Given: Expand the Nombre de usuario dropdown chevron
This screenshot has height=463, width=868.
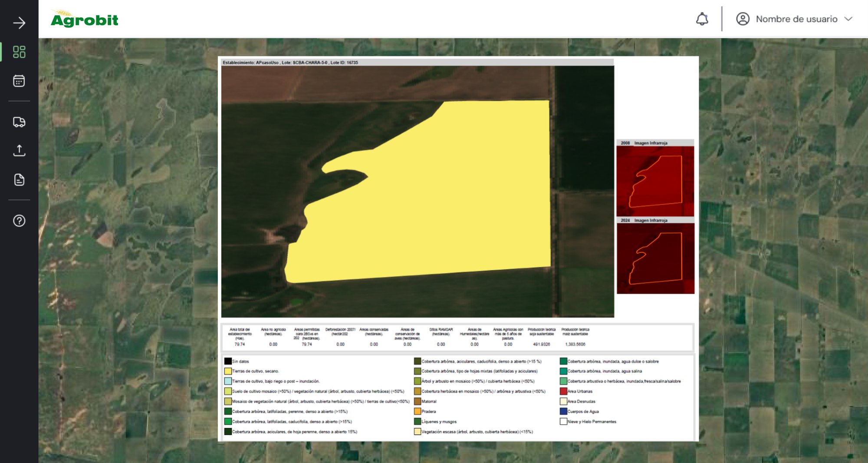Looking at the screenshot, I should click(x=848, y=19).
